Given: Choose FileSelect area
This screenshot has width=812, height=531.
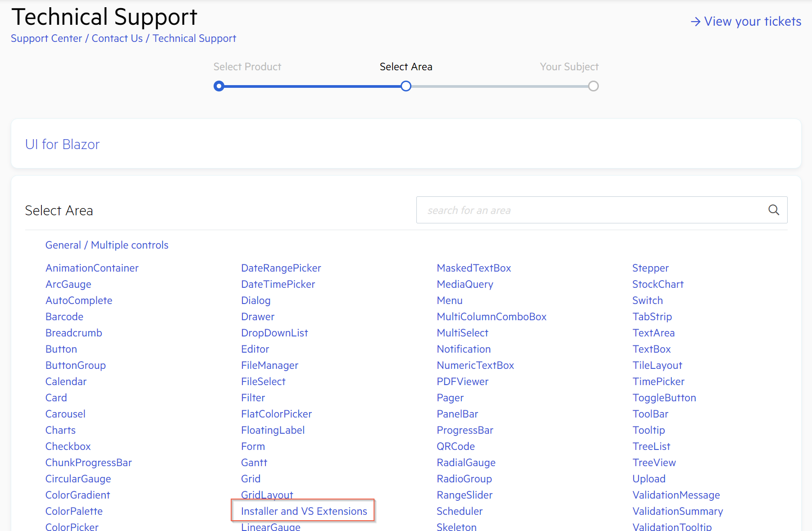Looking at the screenshot, I should [x=263, y=381].
